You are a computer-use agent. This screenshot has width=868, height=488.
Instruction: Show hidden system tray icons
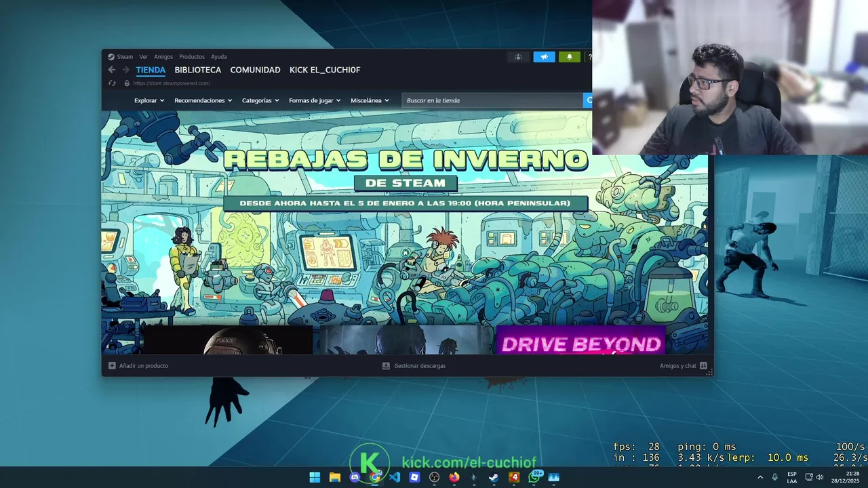pyautogui.click(x=760, y=477)
